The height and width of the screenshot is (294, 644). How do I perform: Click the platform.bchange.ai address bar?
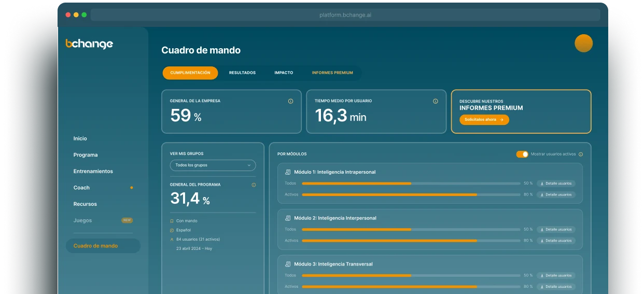click(x=345, y=15)
